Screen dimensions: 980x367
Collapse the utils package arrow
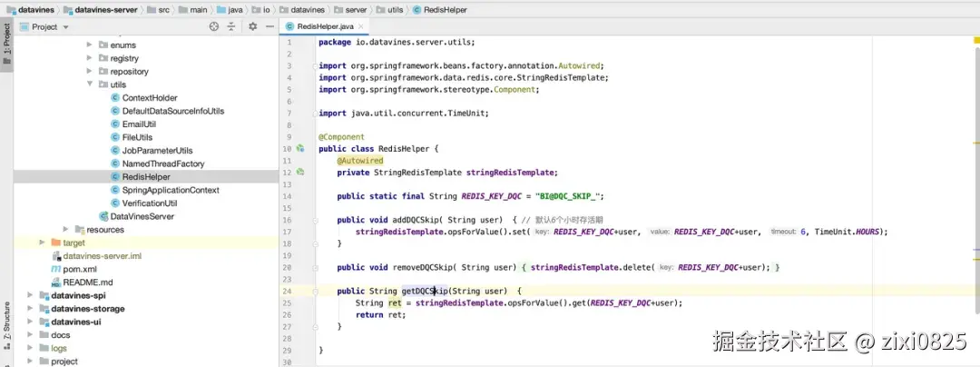pos(89,84)
